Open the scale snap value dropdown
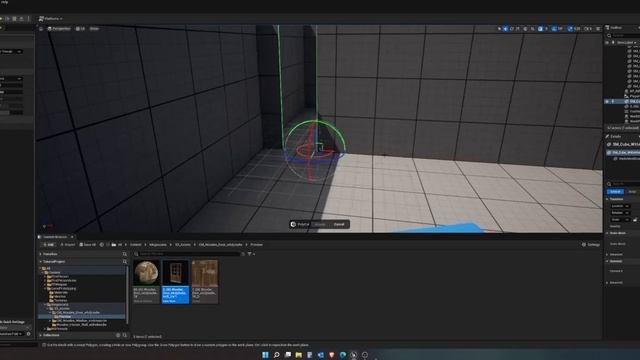The width and height of the screenshot is (640, 360). click(x=577, y=29)
